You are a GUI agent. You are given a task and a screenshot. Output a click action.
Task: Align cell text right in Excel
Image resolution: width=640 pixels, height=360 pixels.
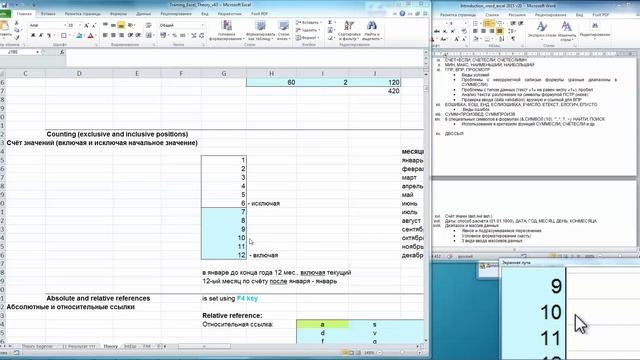121,36
